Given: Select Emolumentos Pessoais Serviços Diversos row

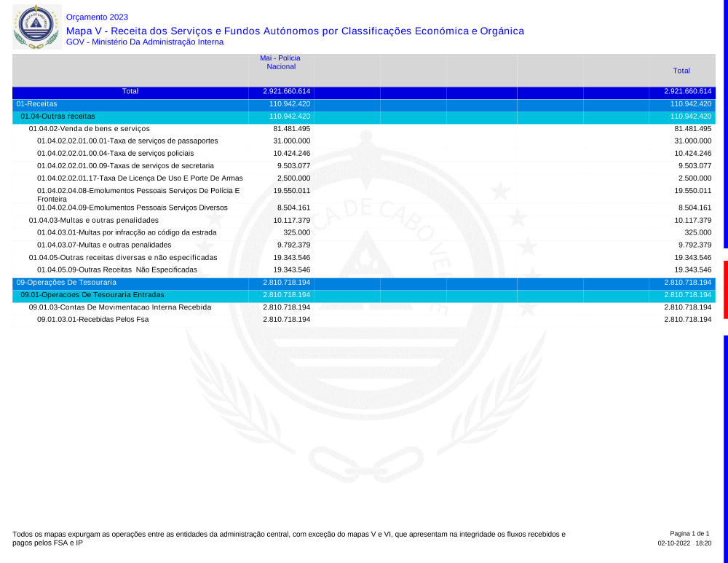Looking at the screenshot, I should click(x=132, y=208).
